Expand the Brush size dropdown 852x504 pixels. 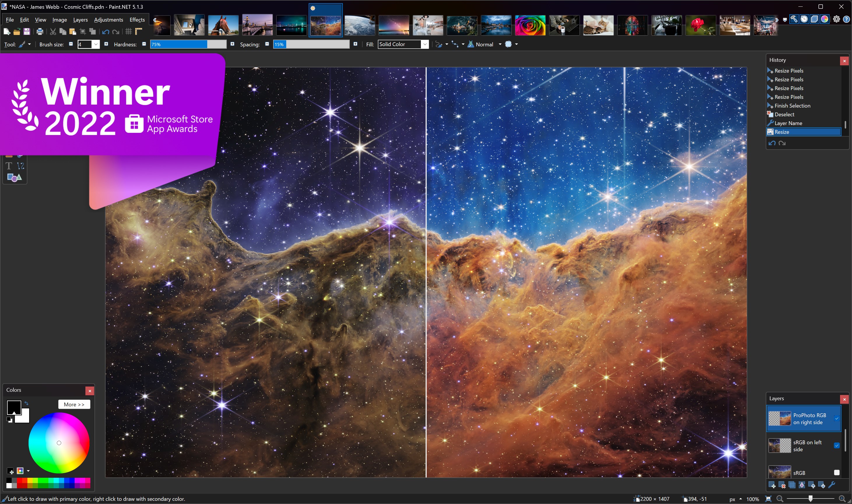pyautogui.click(x=96, y=44)
